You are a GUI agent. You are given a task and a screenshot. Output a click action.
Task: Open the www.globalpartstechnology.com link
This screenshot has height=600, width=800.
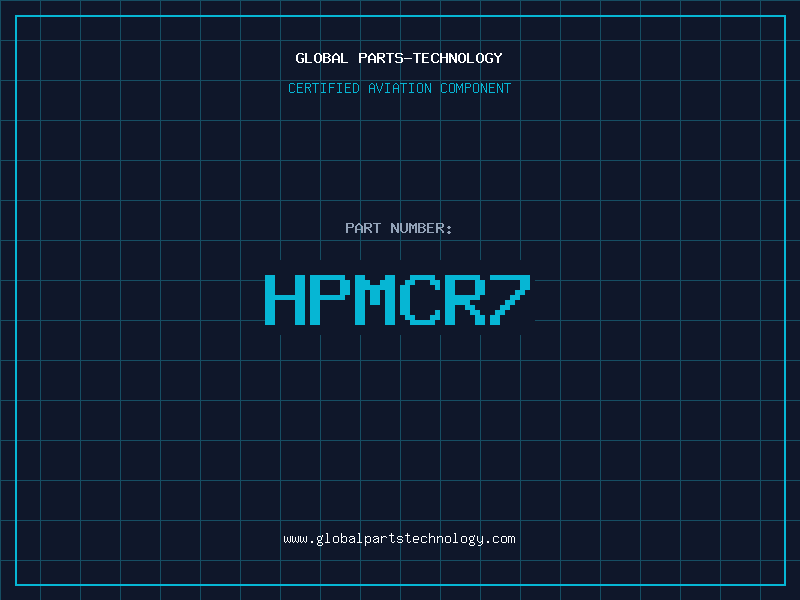(399, 539)
